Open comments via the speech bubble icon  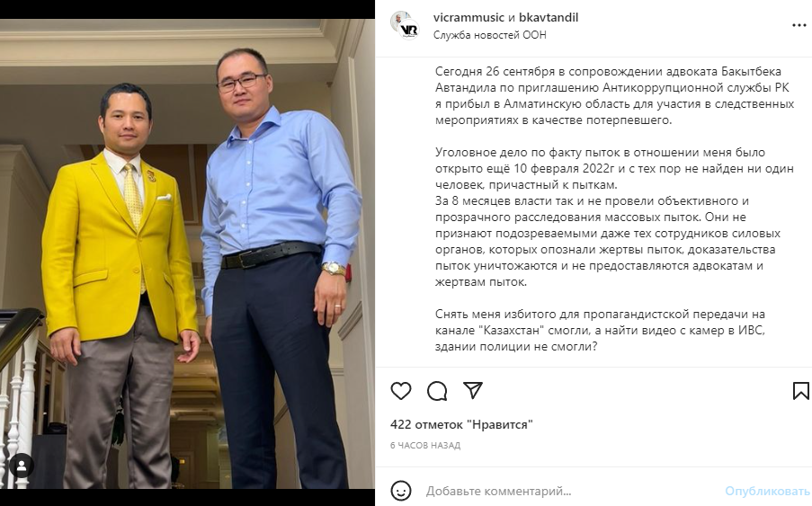pyautogui.click(x=437, y=391)
